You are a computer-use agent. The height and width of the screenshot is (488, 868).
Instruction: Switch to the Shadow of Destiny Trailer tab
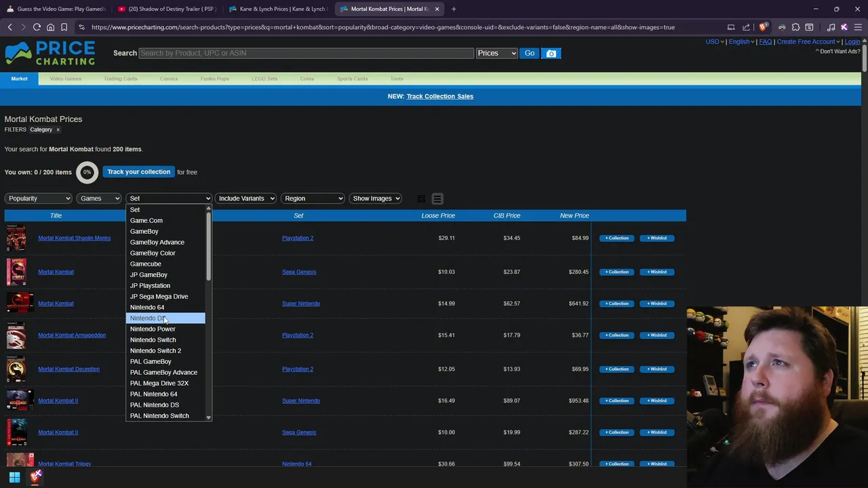(x=166, y=9)
